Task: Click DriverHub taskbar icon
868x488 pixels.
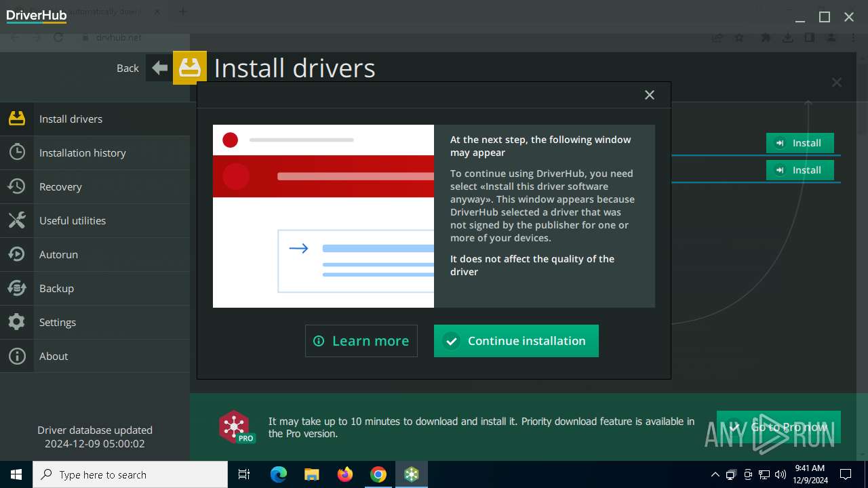Action: pyautogui.click(x=412, y=474)
